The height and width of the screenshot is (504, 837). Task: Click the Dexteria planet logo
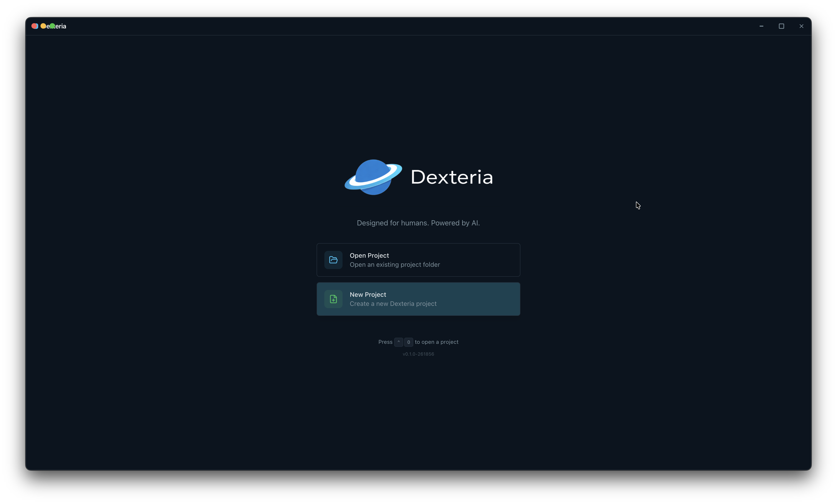(373, 177)
